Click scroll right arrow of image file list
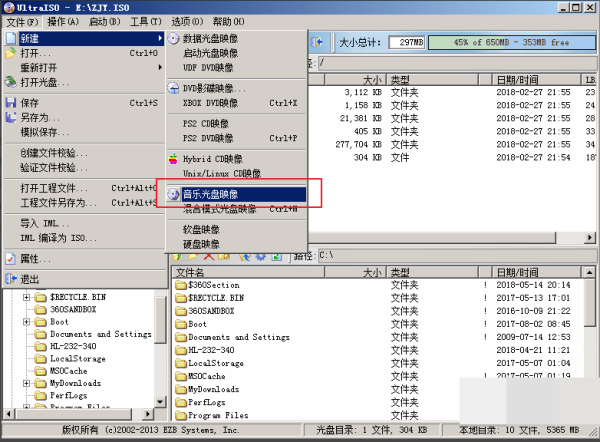The height and width of the screenshot is (442, 600). click(x=590, y=238)
